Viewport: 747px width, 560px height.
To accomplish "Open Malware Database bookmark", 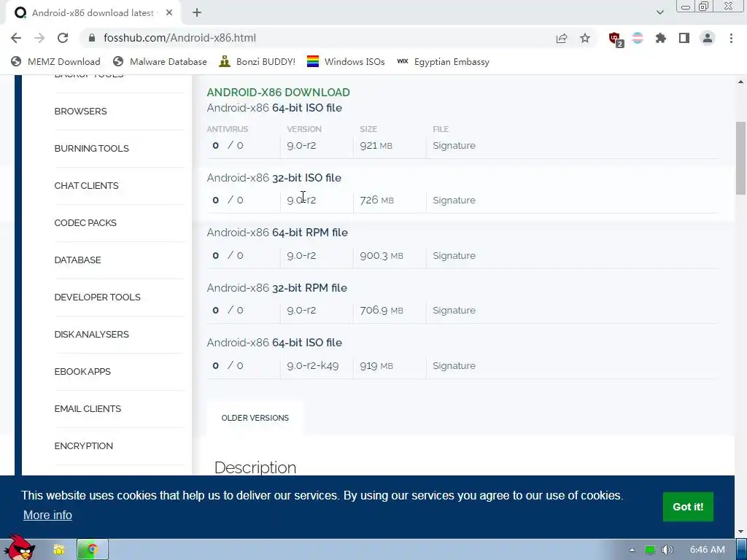I will point(160,62).
